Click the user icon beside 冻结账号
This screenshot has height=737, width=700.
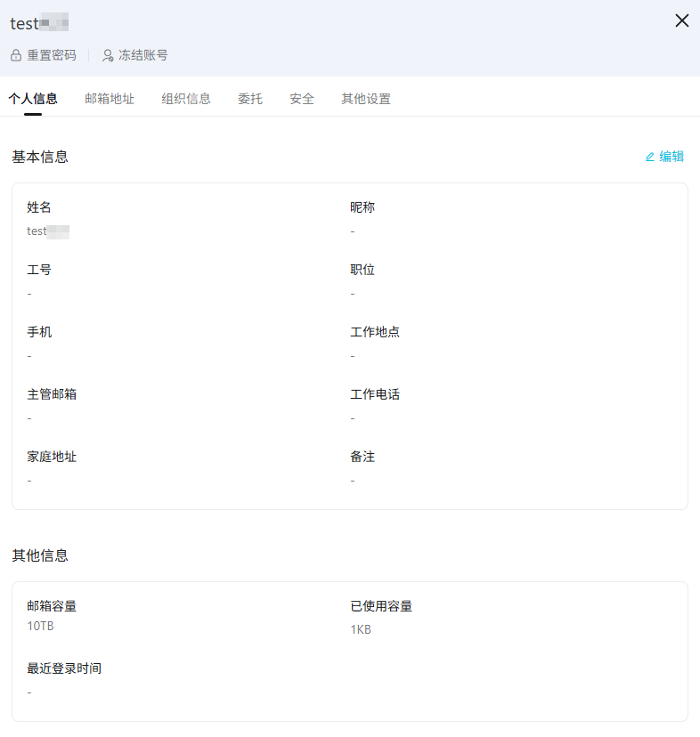[108, 55]
